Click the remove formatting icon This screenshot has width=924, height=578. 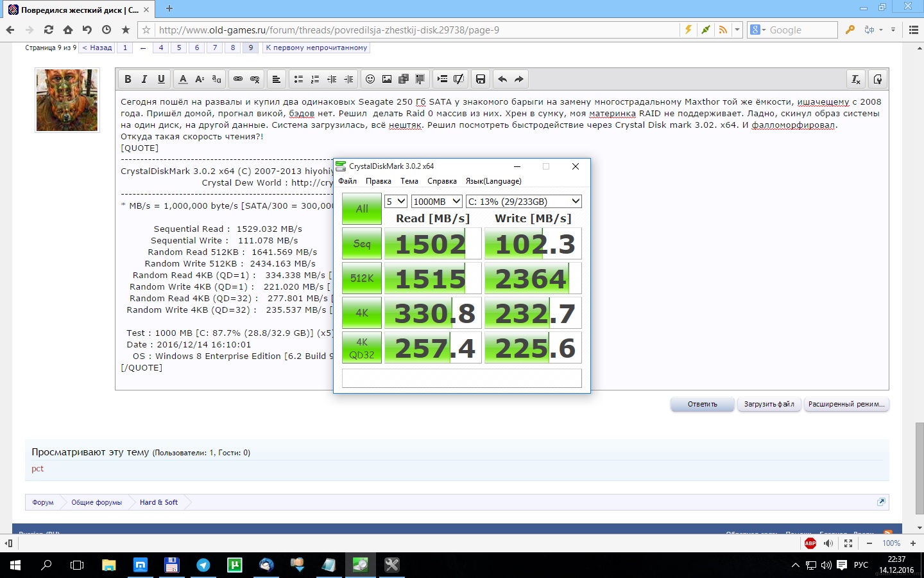(x=855, y=79)
